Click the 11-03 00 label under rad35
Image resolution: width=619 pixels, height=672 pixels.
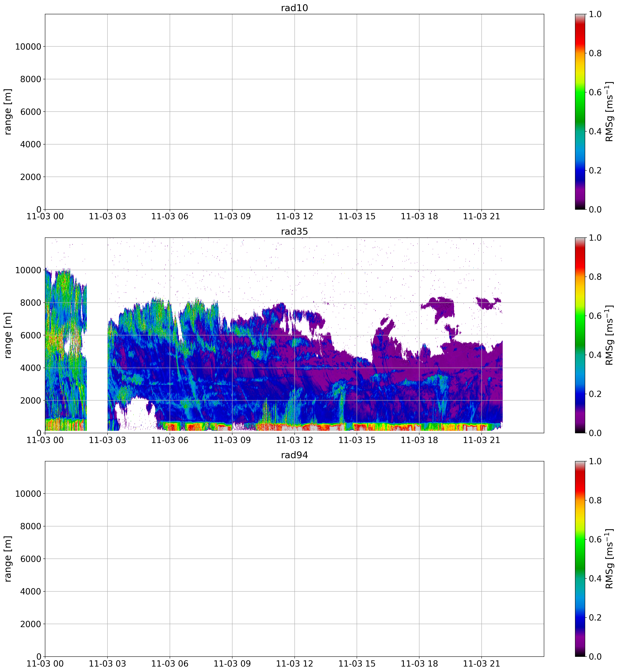click(45, 440)
